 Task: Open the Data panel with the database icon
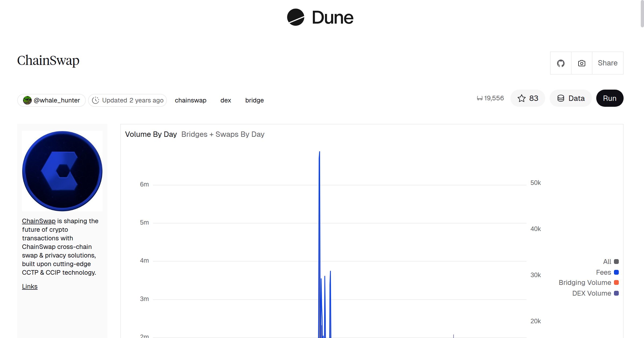(561, 98)
